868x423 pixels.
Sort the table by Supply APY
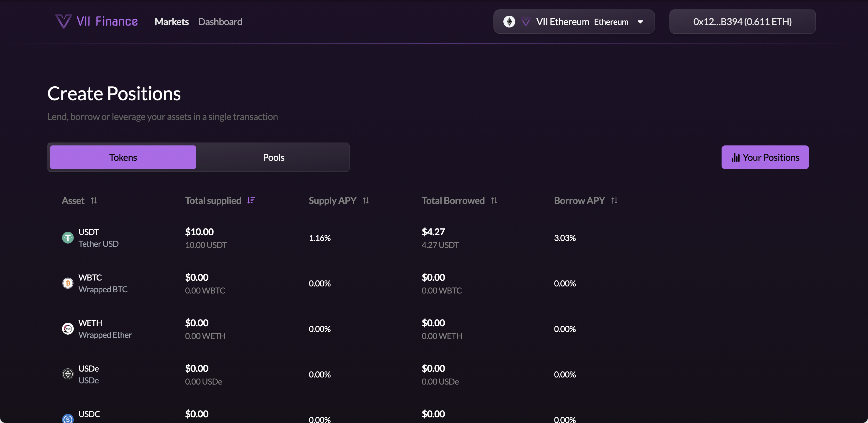click(x=366, y=200)
